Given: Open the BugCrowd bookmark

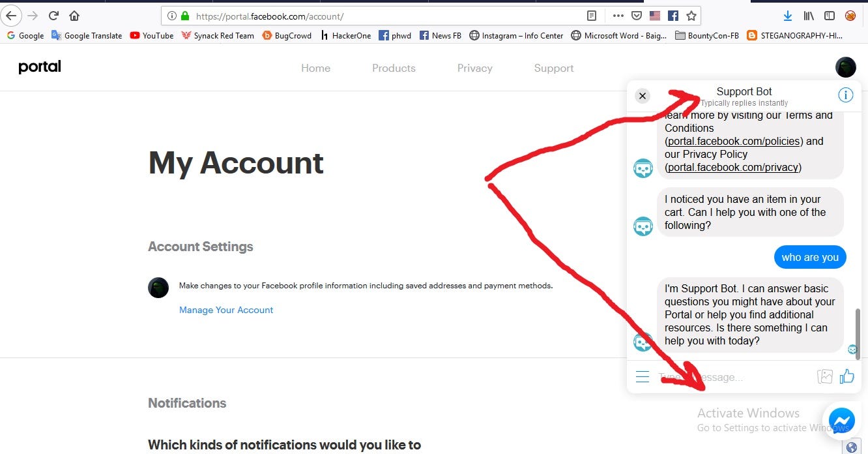Looking at the screenshot, I should click(287, 35).
